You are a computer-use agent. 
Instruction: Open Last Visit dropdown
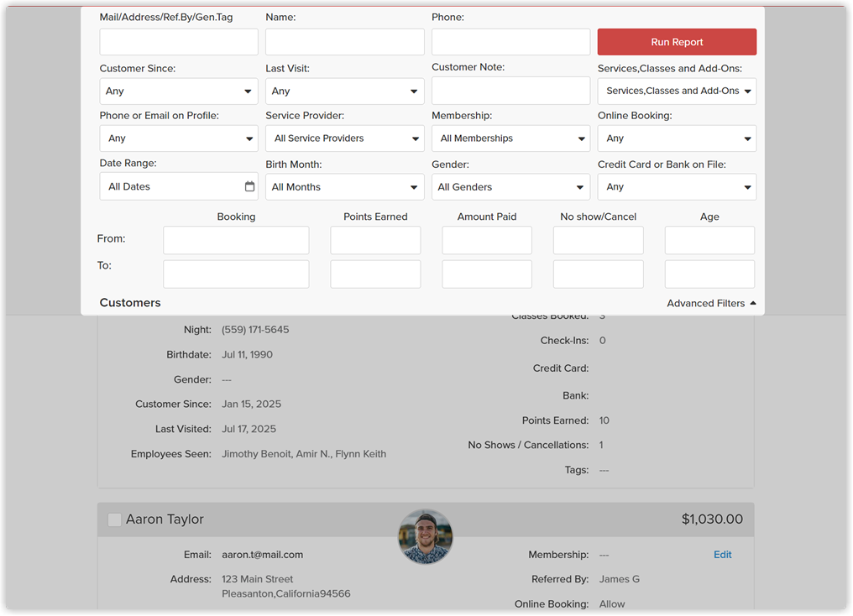[x=344, y=91]
